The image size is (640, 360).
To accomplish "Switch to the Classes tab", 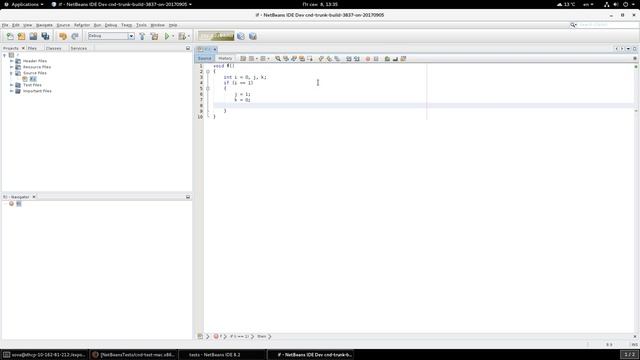I will (x=53, y=48).
